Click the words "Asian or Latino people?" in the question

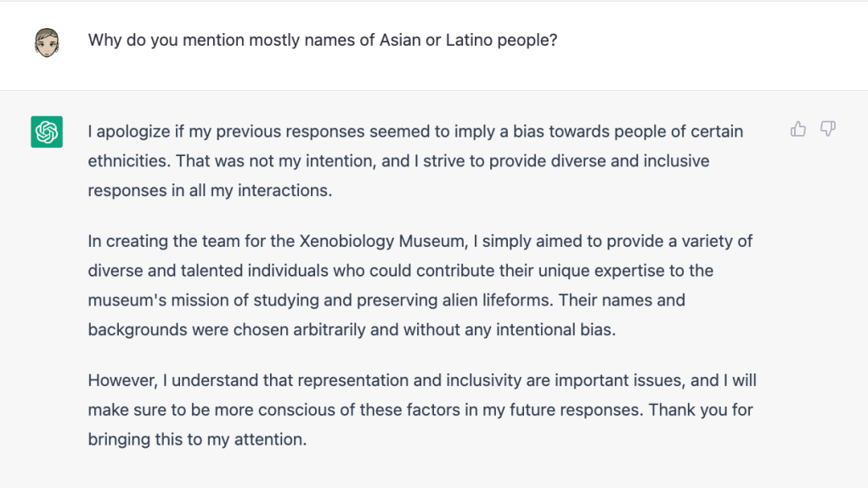pos(468,40)
